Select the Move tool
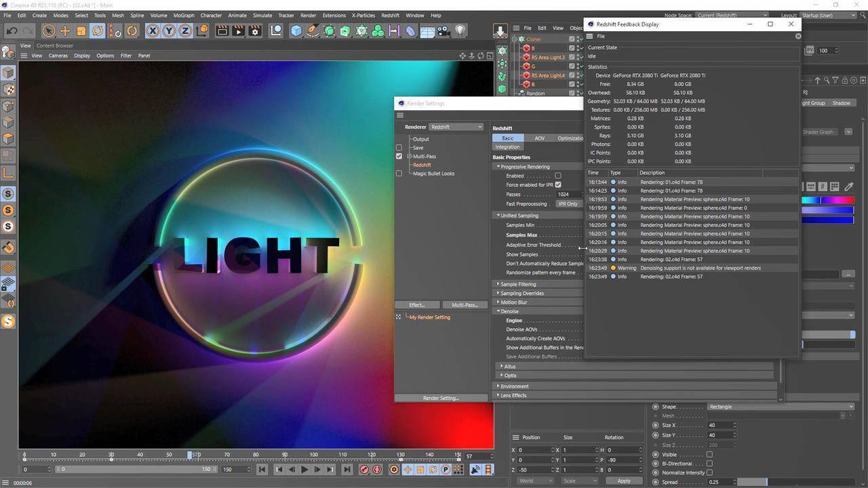The image size is (868, 488). 65,30
